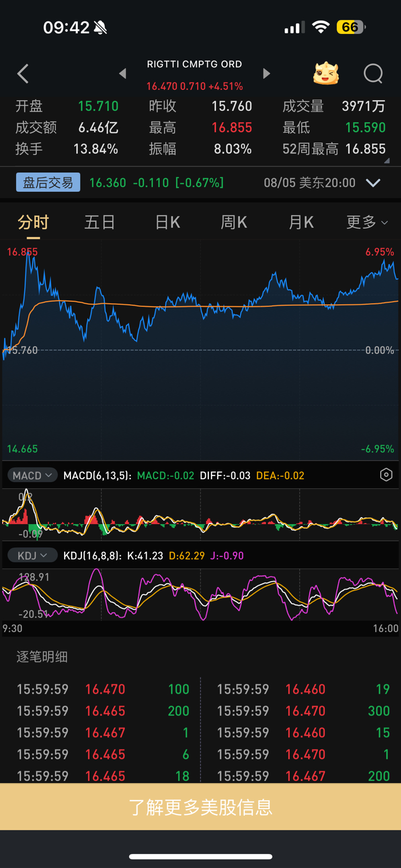Tap the DIFF:-0.03 reading
Viewport: 401px width, 868px height.
pyautogui.click(x=225, y=475)
